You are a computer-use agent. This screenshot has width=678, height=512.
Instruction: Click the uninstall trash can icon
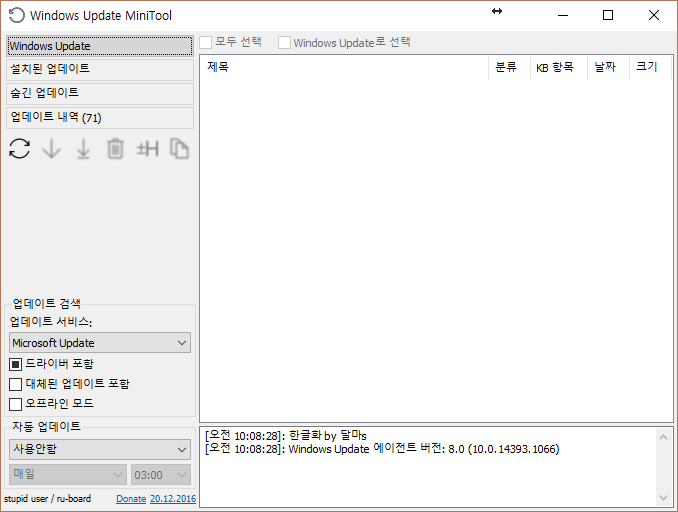[x=115, y=149]
